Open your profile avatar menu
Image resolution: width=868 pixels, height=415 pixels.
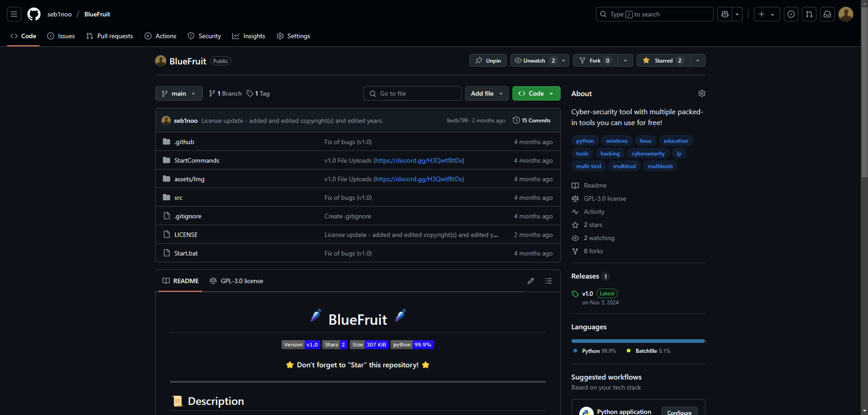click(x=846, y=14)
